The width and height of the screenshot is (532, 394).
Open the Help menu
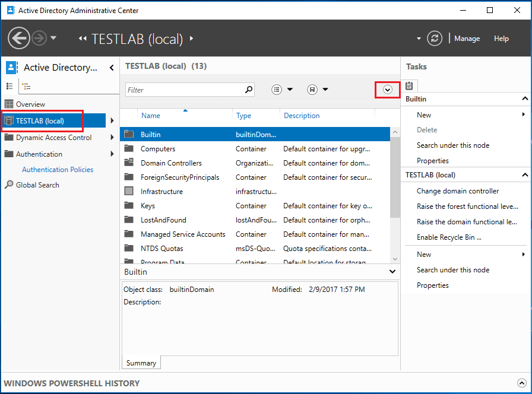pyautogui.click(x=501, y=39)
